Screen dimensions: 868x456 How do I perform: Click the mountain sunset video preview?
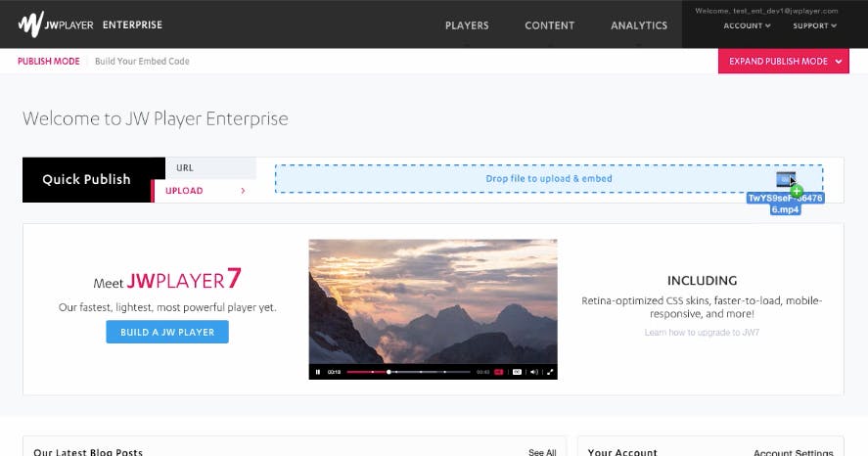point(433,301)
